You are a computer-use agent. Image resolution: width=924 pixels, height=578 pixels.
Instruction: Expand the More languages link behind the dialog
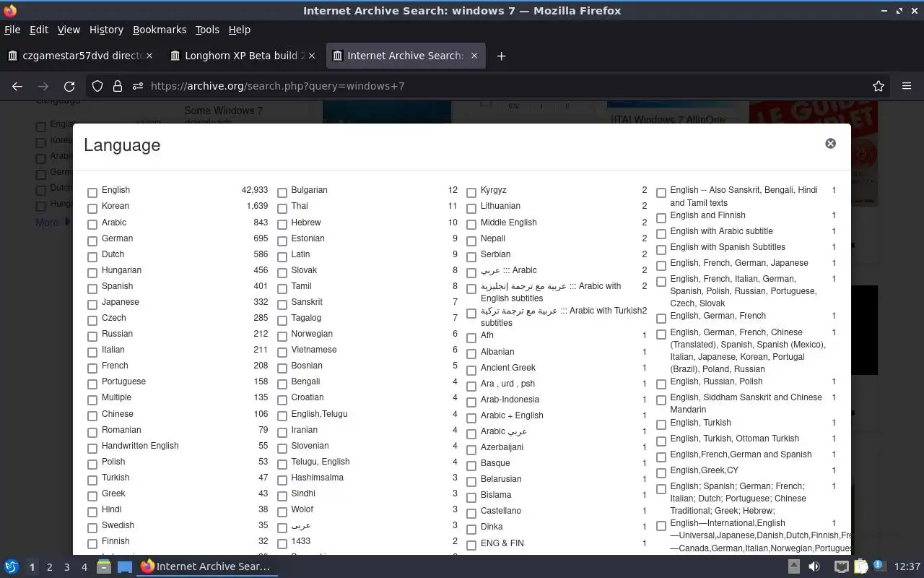(52, 222)
